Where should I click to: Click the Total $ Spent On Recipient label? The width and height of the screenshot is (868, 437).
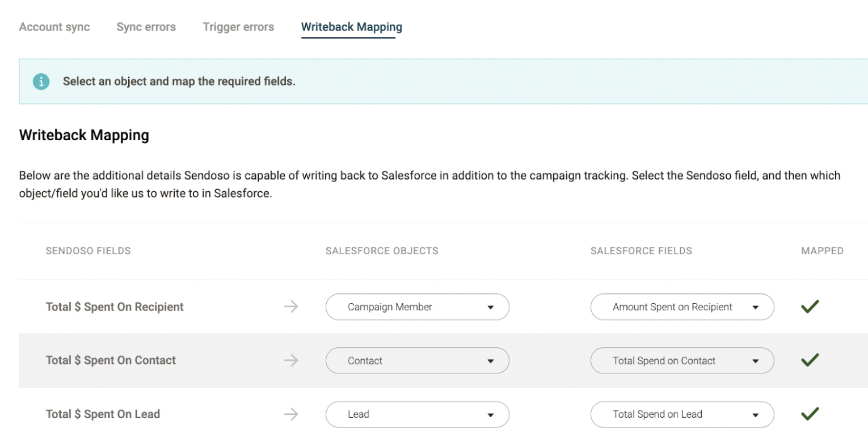pos(115,307)
